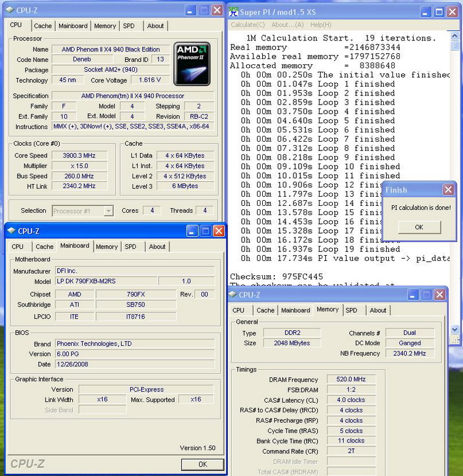This screenshot has width=463, height=476.
Task: Click the Super PI scrollbar thumb
Action: tap(454, 46)
